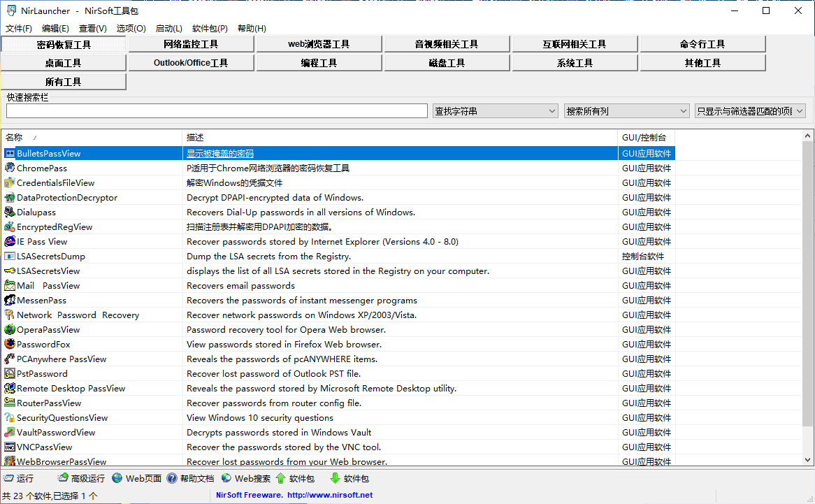
Task: Click in the 快速搜索栏 input field
Action: 217,111
